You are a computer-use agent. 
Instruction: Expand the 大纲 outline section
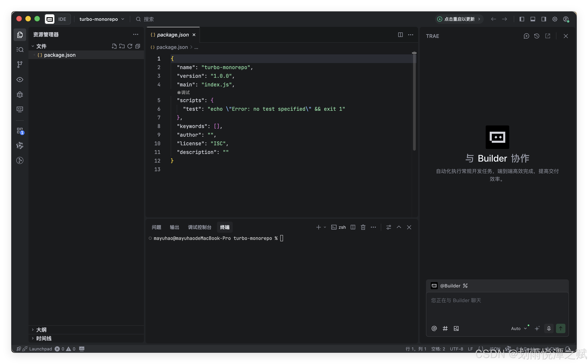[41, 330]
